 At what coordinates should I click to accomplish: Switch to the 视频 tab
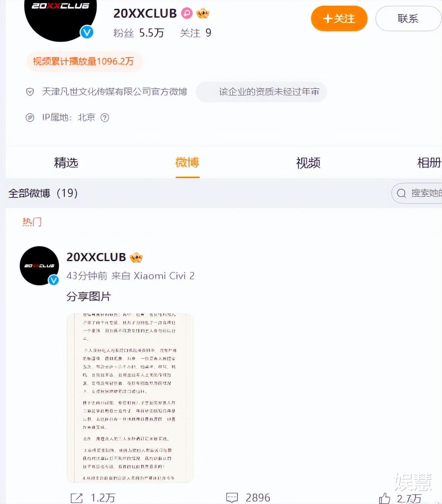click(308, 163)
